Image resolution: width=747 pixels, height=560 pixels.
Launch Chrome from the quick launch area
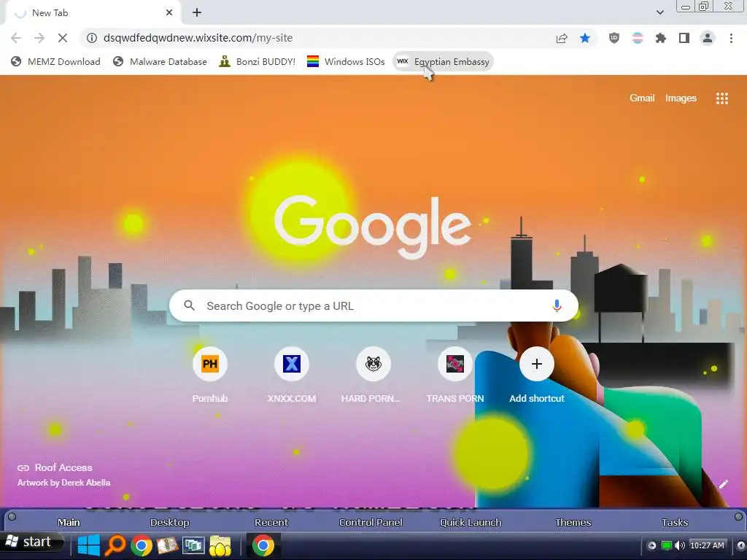point(142,545)
